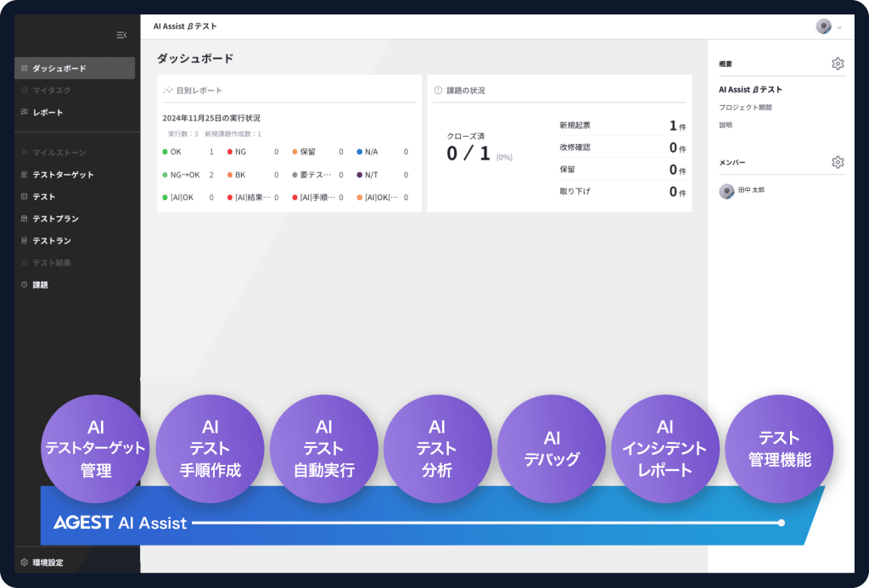Click the AGEST AI Assist line endpoint
869x588 pixels.
781,523
